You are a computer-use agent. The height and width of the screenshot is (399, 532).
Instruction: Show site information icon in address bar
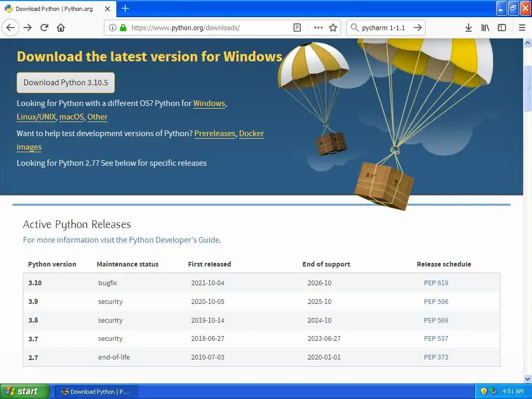click(113, 28)
